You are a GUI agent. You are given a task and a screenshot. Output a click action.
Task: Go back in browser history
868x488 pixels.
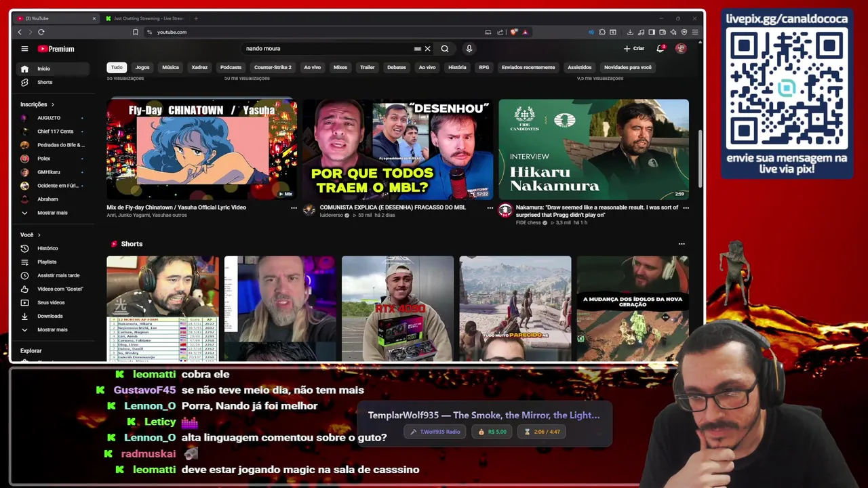point(20,32)
